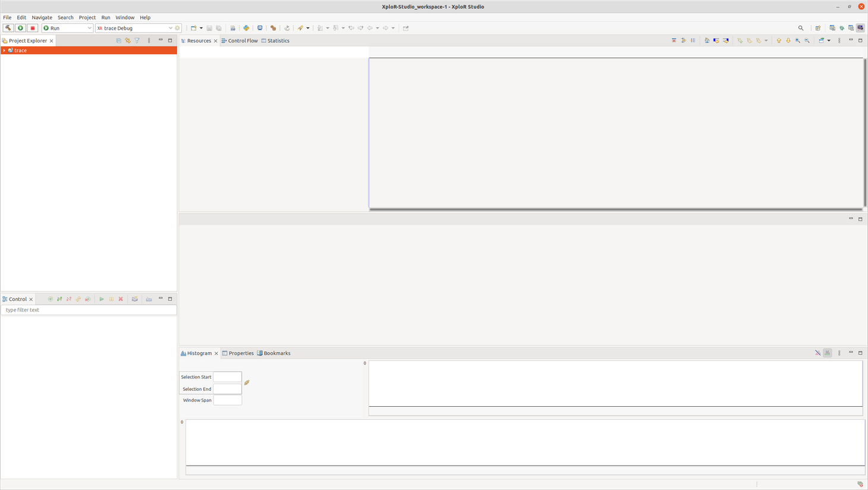This screenshot has height=490, width=868.
Task: Click the Control view red nodes icon
Action: point(69,299)
